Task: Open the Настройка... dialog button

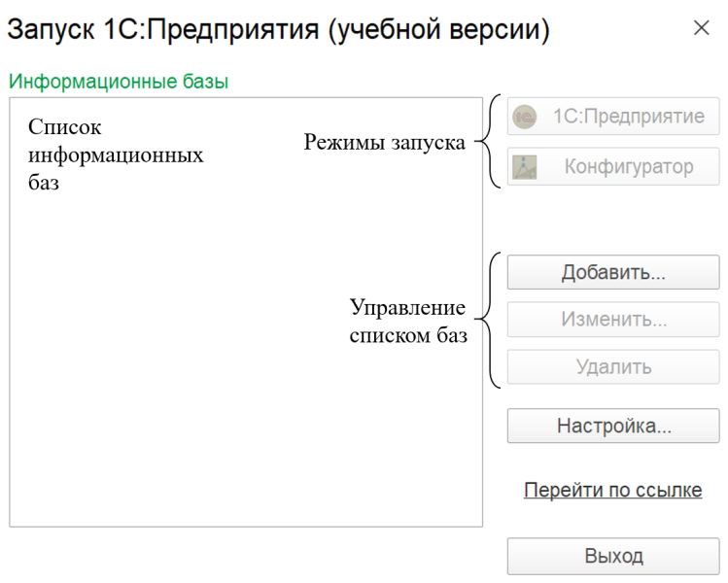Action: (x=613, y=426)
